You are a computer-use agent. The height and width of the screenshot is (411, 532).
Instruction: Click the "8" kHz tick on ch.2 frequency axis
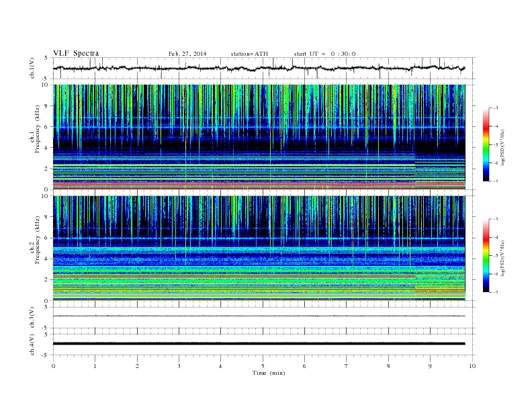(47, 217)
